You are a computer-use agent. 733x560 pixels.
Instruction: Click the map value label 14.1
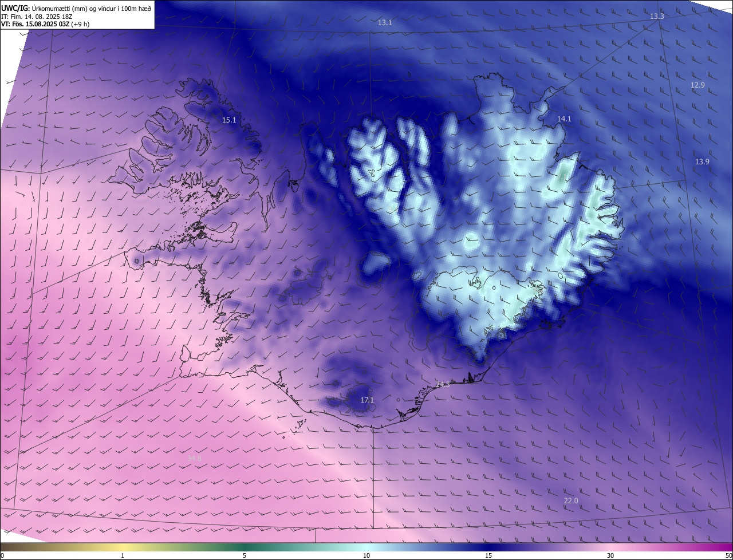click(x=564, y=119)
